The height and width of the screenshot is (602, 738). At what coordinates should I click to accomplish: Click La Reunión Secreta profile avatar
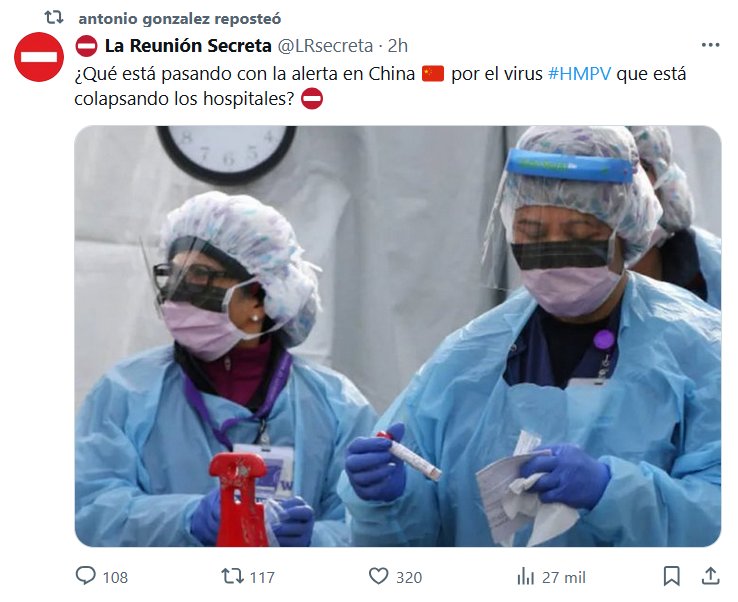39,57
